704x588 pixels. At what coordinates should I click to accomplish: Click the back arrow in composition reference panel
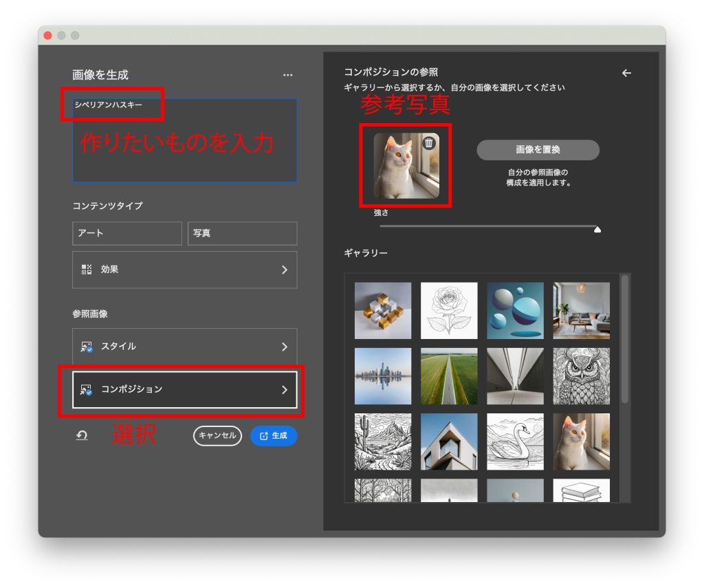coord(626,73)
